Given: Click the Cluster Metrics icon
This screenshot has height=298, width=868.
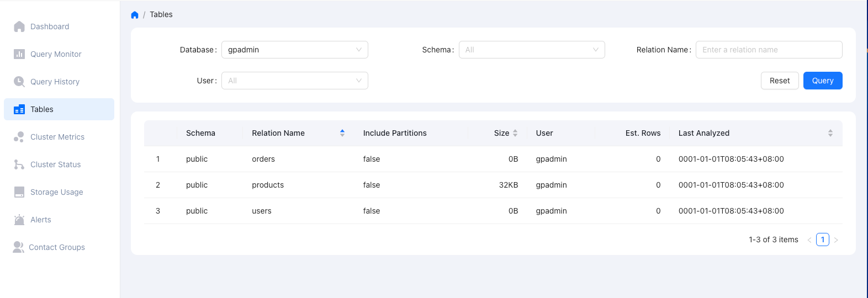Looking at the screenshot, I should (x=19, y=137).
